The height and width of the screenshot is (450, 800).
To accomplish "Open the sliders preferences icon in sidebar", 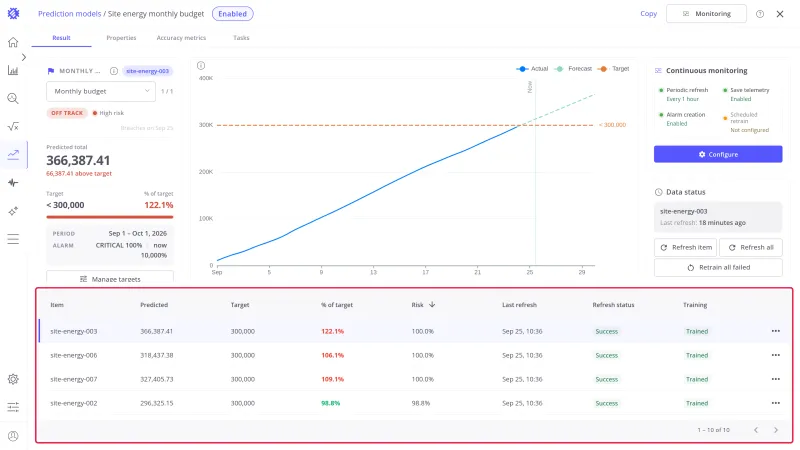I will tap(13, 407).
